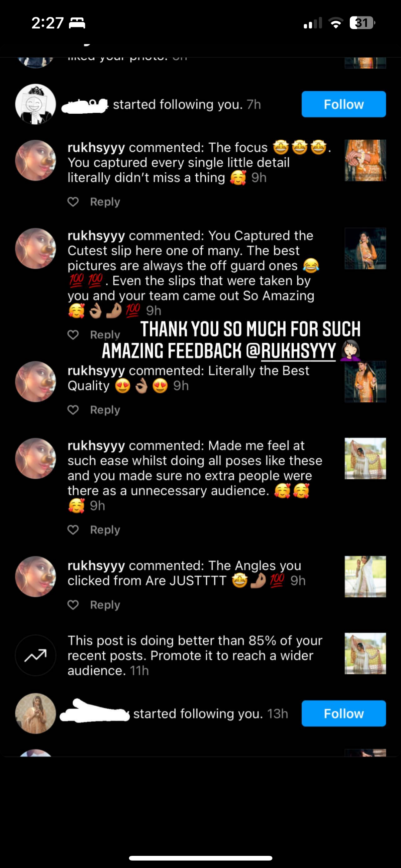Open the trending arrow promote insight icon
This screenshot has height=868, width=401.
coord(36,655)
